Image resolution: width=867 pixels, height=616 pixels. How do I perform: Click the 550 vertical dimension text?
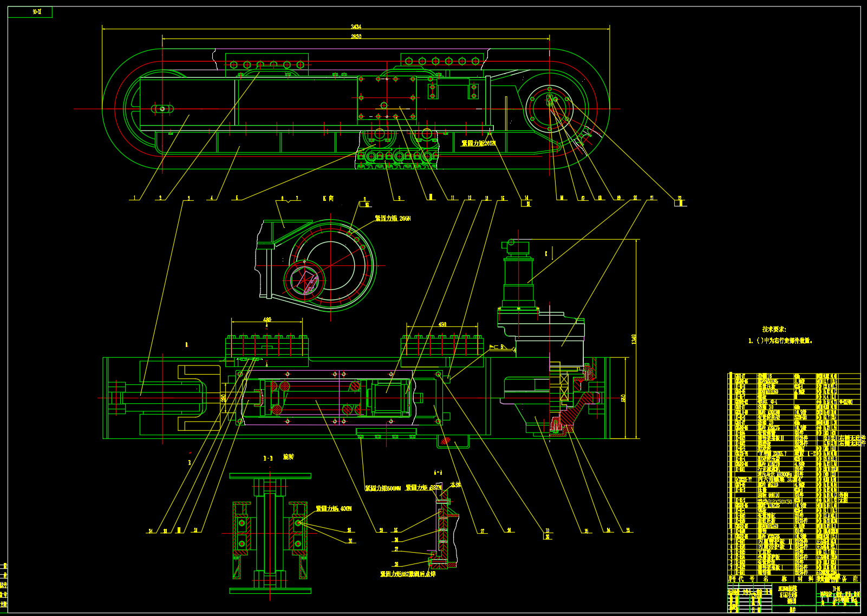coord(623,398)
